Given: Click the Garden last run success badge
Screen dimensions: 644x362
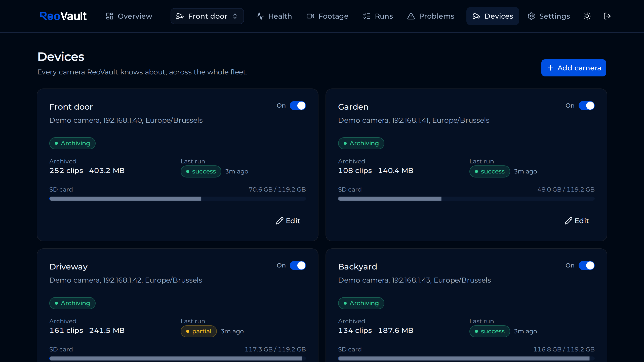Looking at the screenshot, I should [490, 171].
